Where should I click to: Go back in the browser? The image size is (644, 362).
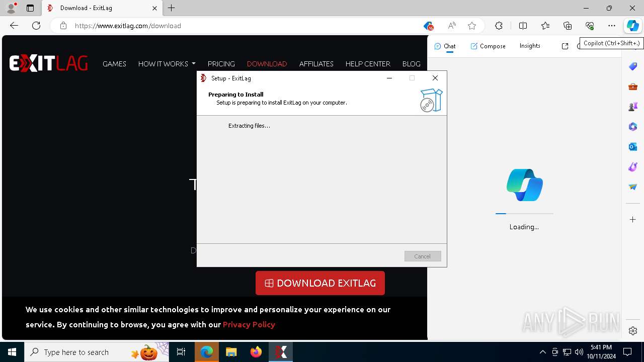[14, 26]
